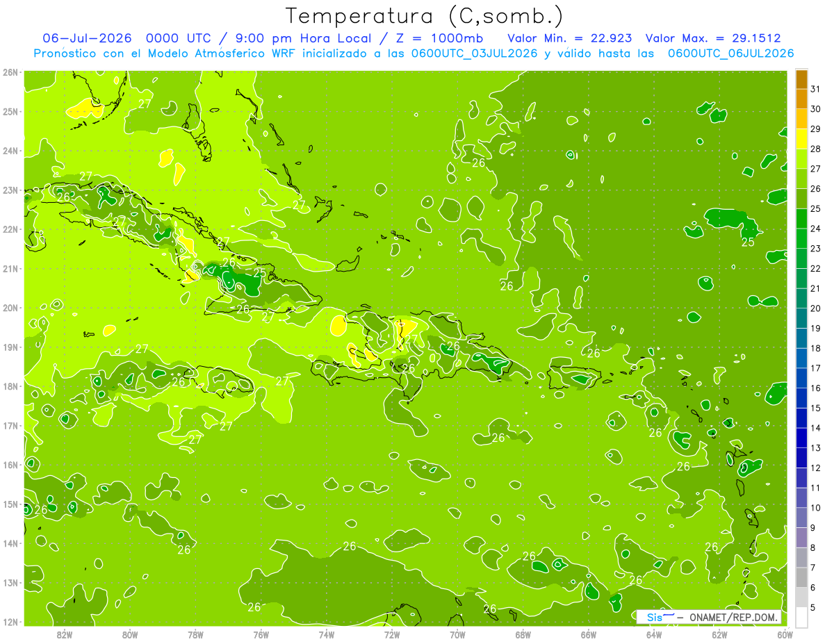Click the "70W" longitude axis label
The width and height of the screenshot is (834, 644).
[457, 634]
